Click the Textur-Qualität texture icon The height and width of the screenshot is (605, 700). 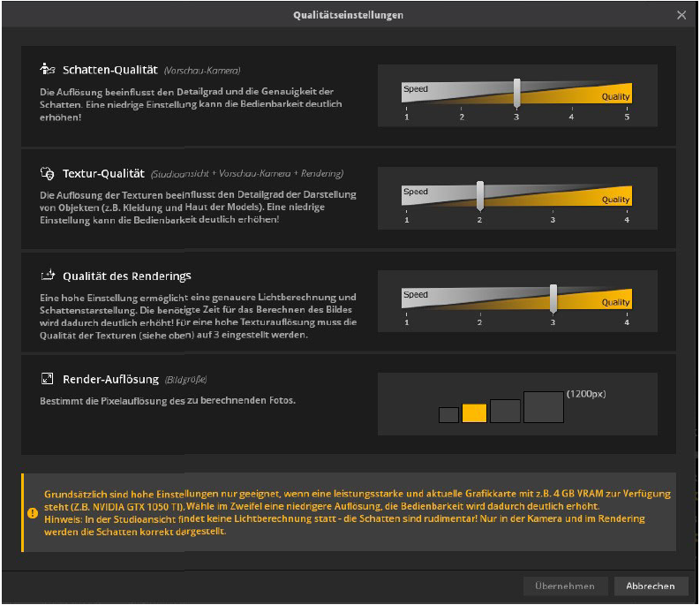pos(48,173)
